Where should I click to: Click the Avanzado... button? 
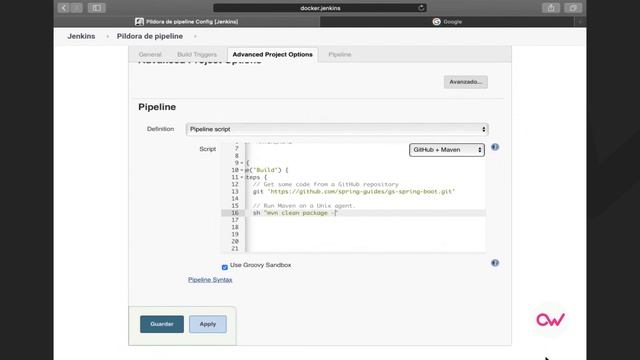click(466, 82)
